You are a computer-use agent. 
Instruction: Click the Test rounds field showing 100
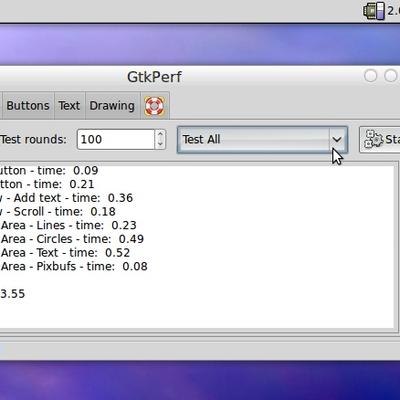coord(116,139)
